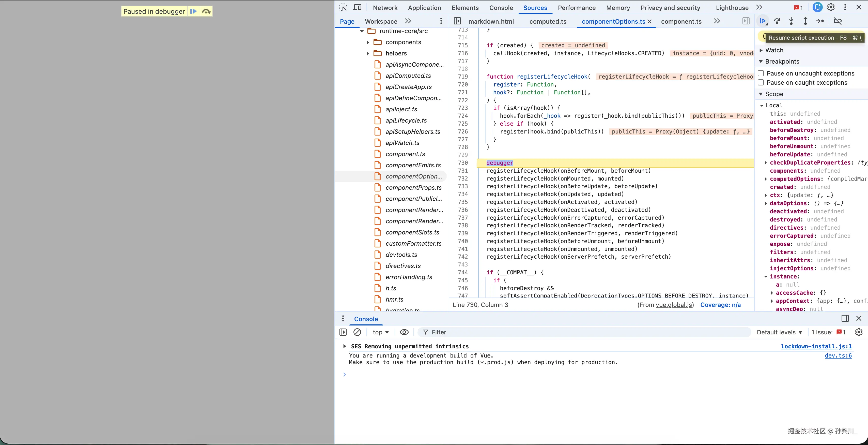Click the deactivate breakpoints icon
The height and width of the screenshot is (445, 868).
[838, 21]
